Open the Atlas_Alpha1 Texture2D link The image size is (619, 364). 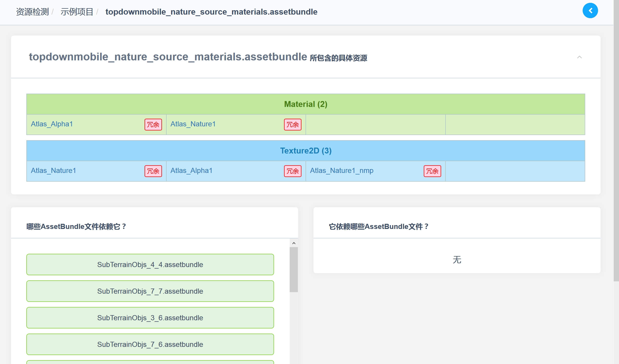tap(191, 171)
